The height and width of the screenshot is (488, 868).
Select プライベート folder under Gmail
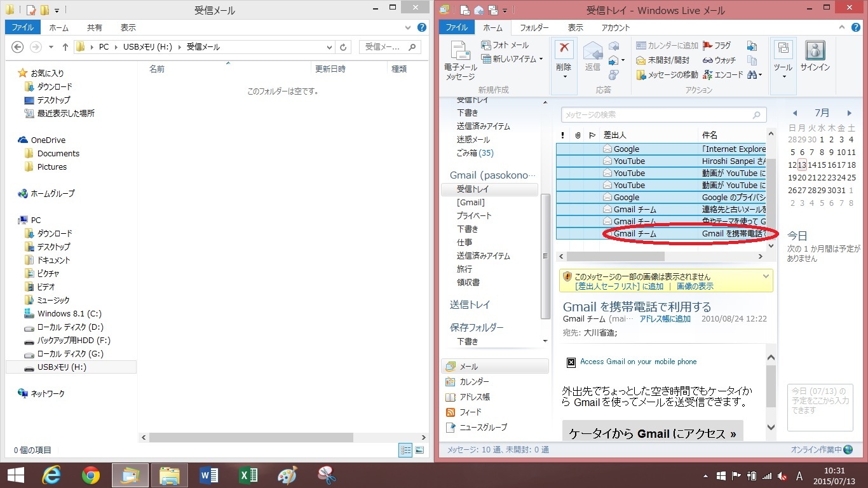[x=474, y=216]
